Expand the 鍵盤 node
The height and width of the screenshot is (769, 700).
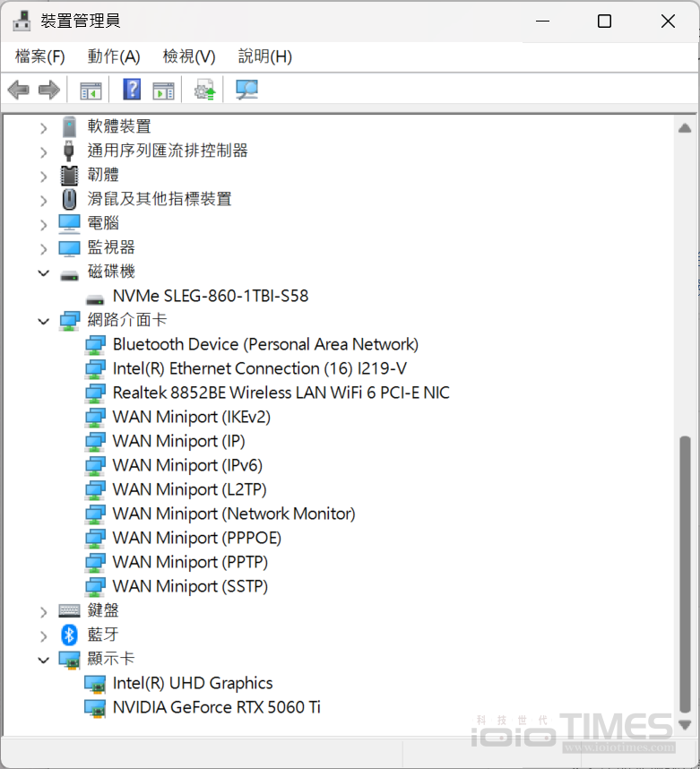point(44,612)
